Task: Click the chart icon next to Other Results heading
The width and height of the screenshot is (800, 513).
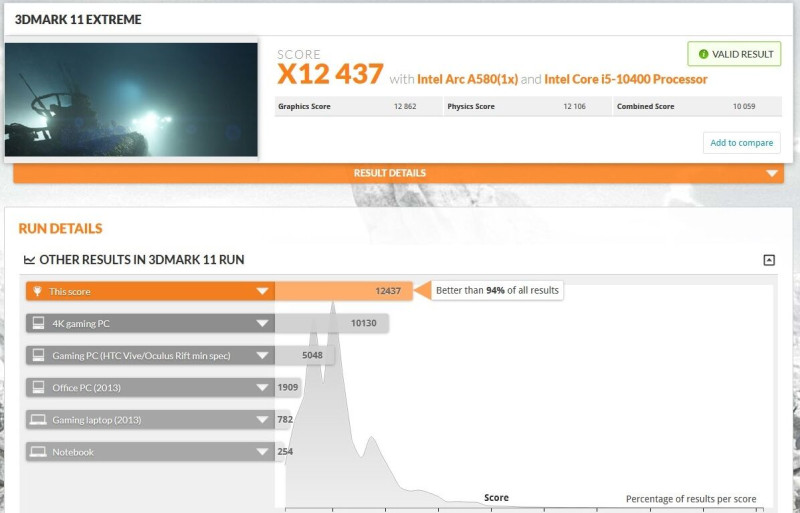Action: click(x=30, y=260)
